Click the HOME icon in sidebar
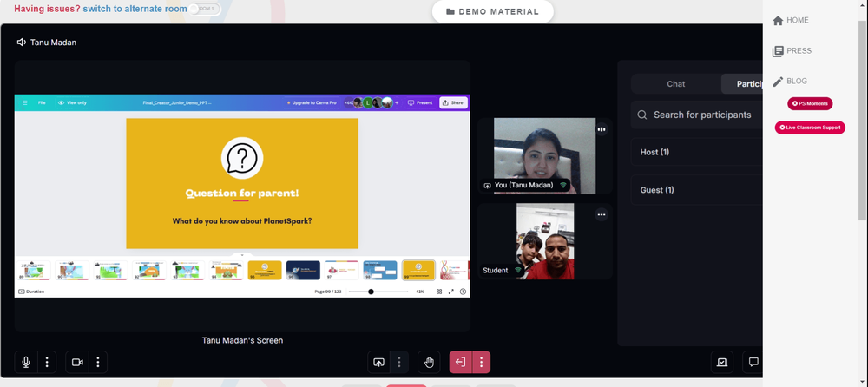The height and width of the screenshot is (387, 868). click(778, 21)
